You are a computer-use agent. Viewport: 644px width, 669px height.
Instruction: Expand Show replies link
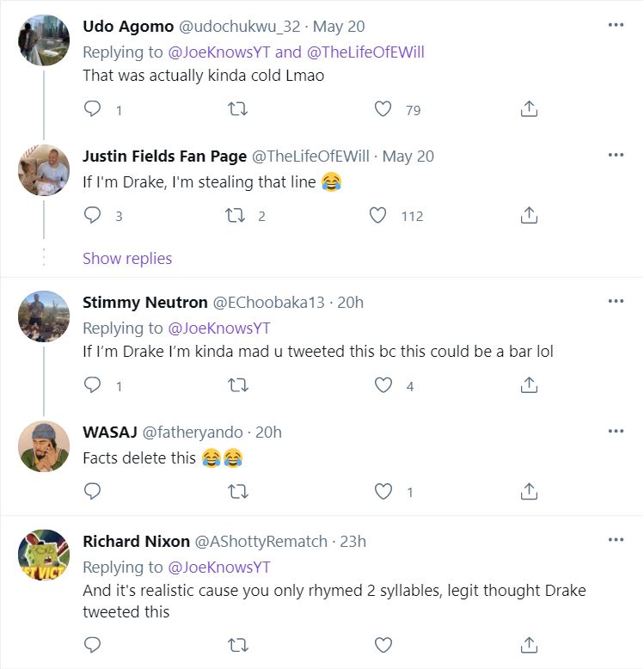click(127, 259)
